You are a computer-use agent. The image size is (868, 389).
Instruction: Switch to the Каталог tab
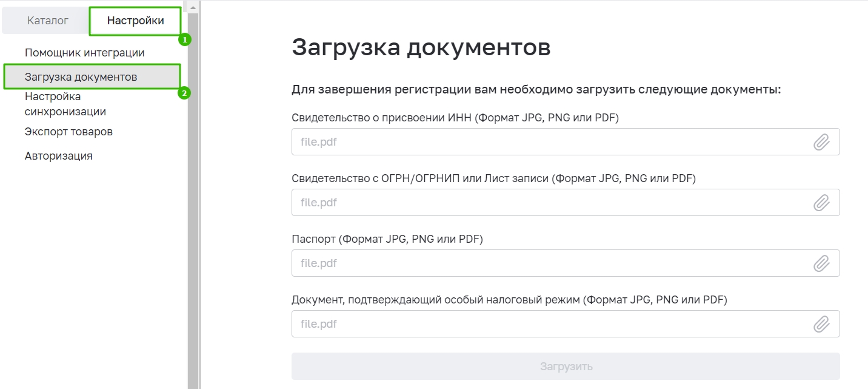click(48, 21)
